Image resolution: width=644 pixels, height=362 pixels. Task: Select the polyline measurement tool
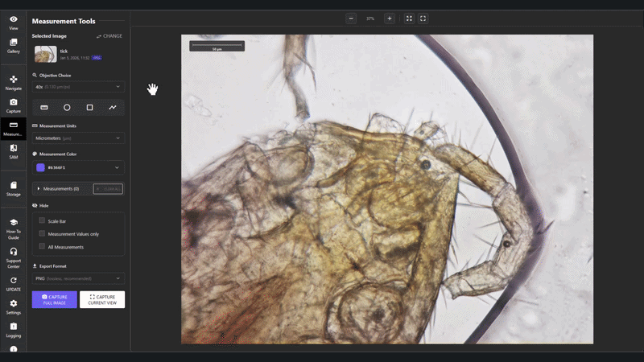pyautogui.click(x=113, y=107)
